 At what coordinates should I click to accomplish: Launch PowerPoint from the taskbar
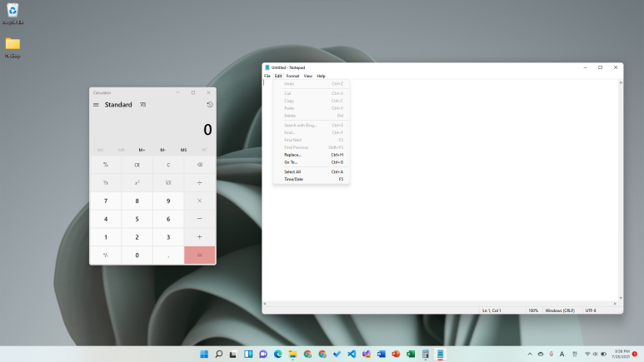(396, 355)
